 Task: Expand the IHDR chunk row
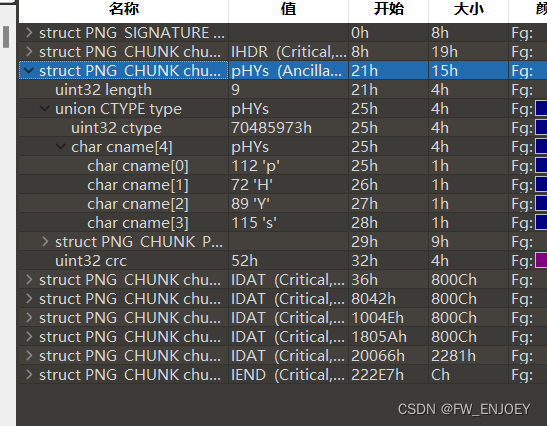[x=29, y=52]
